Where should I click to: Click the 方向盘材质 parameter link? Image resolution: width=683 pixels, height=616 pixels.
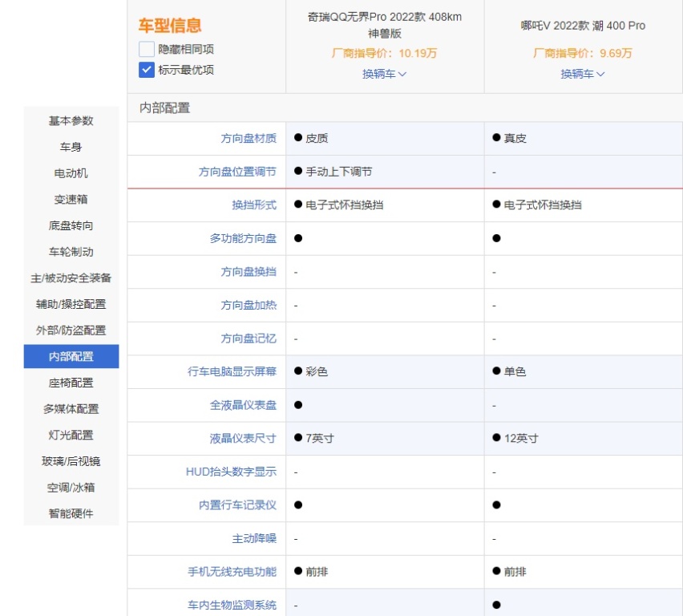[x=249, y=138]
